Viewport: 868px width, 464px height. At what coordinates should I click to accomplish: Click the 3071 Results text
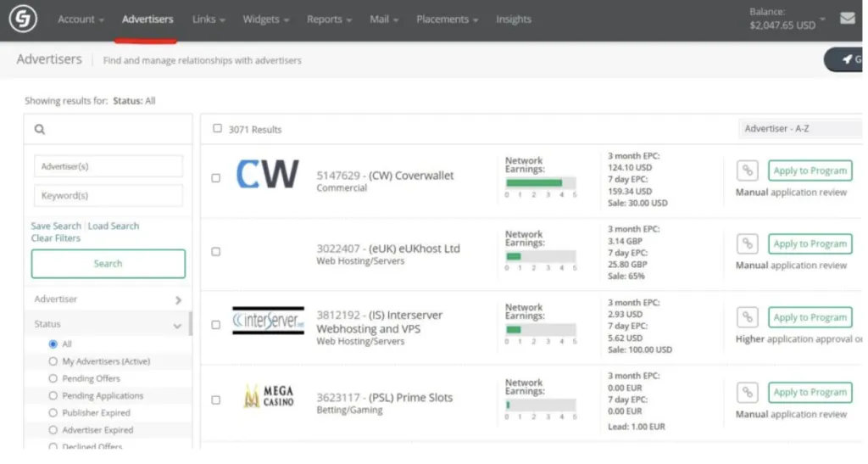[254, 130]
